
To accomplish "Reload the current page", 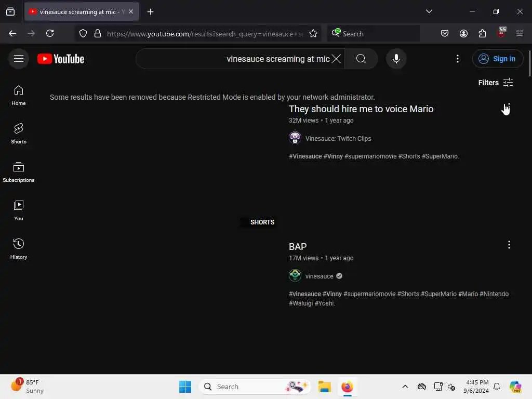I will pyautogui.click(x=50, y=33).
